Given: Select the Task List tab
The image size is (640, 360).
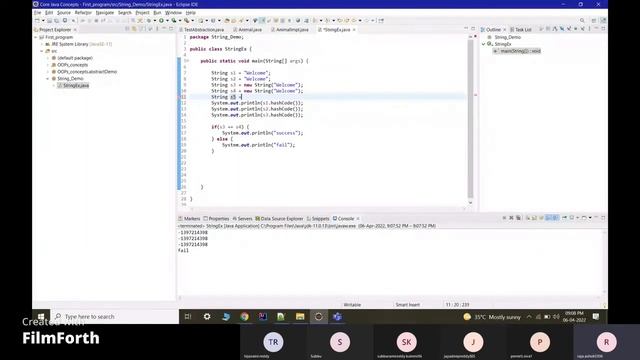Looking at the screenshot, I should pos(520,30).
